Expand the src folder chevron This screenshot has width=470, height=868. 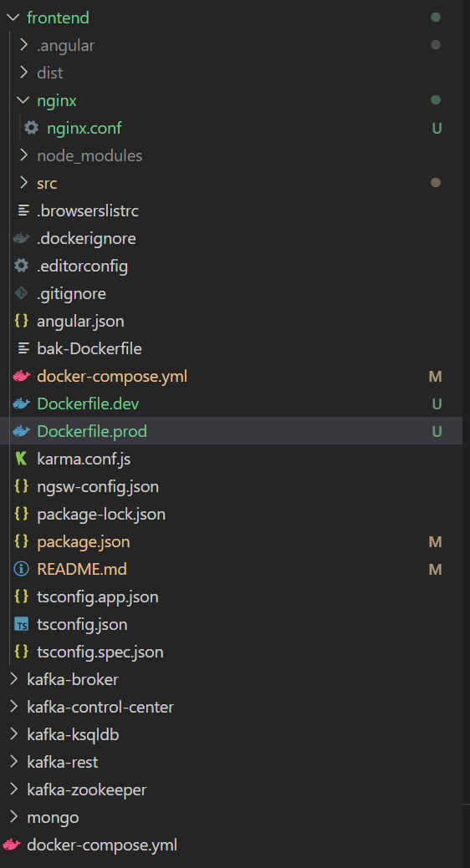pos(23,183)
